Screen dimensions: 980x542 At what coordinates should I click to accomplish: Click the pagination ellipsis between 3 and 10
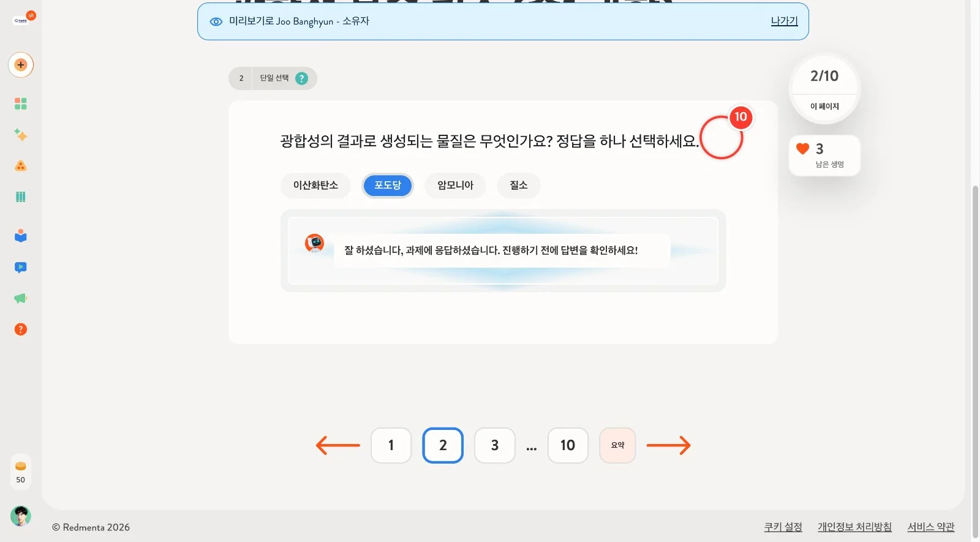pos(532,449)
